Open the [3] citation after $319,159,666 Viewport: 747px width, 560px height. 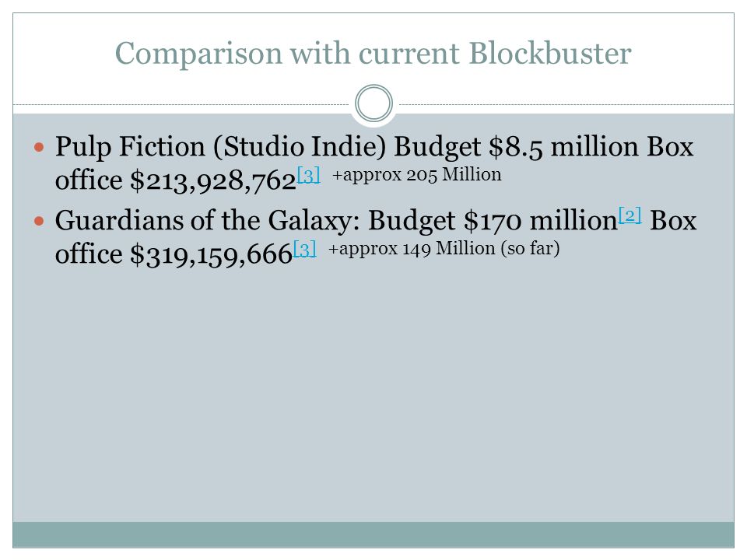304,249
